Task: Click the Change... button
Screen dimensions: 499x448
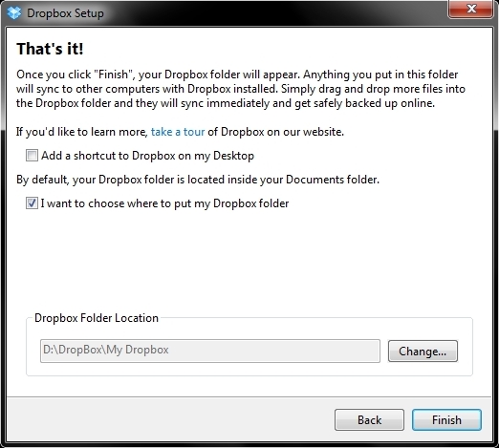Action: coord(423,351)
